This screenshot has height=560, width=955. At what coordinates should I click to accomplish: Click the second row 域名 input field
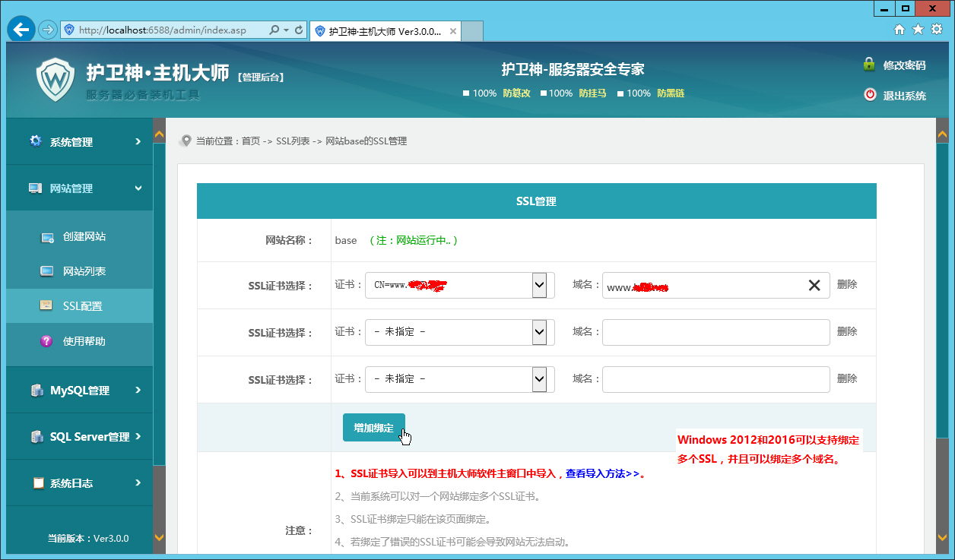pyautogui.click(x=715, y=333)
